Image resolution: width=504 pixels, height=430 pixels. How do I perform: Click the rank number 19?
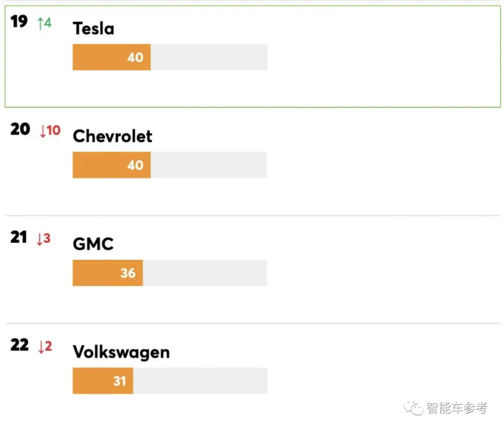[x=19, y=21]
